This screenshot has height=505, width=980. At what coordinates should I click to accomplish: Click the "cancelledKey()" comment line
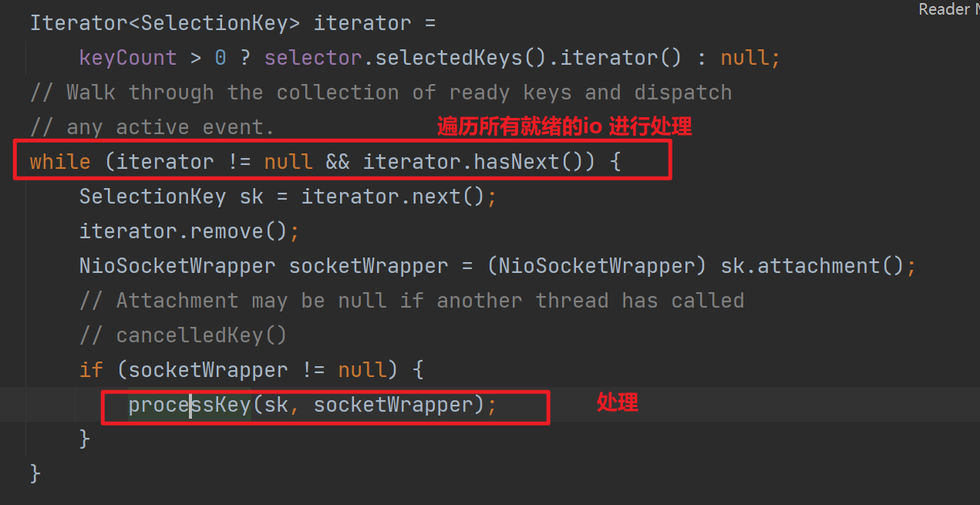183,335
